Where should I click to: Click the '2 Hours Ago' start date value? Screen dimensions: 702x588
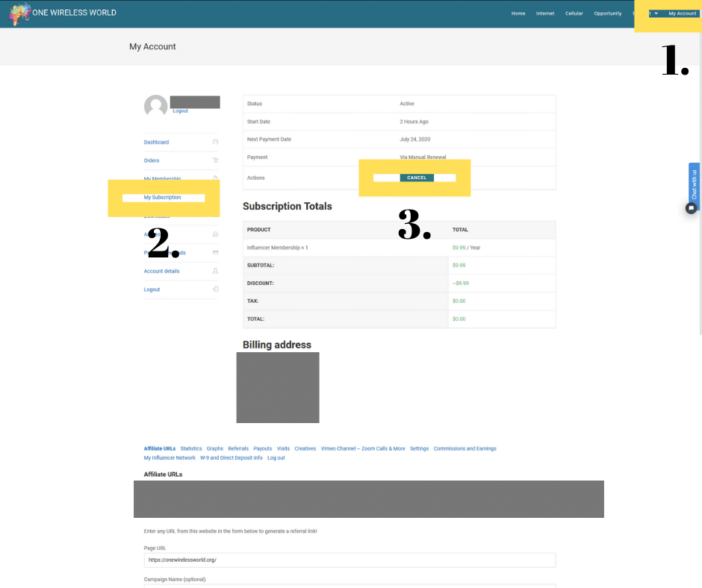click(x=414, y=122)
